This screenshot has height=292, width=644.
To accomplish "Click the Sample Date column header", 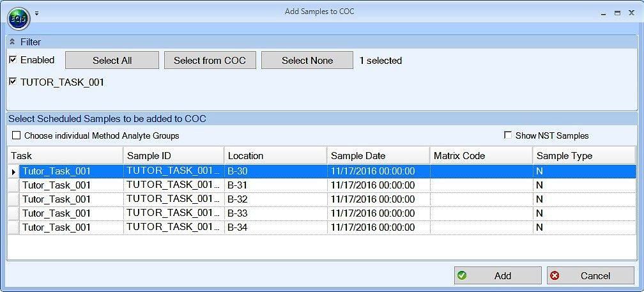I will [378, 155].
